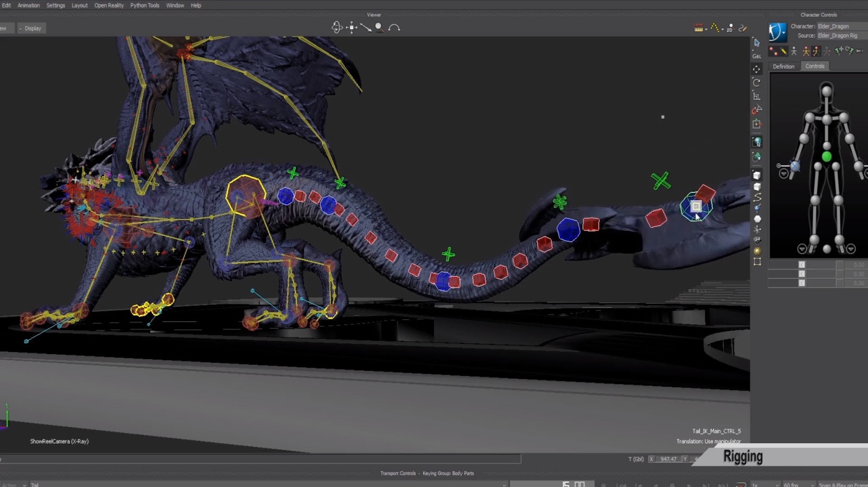Viewport: 868px width, 487px height.
Task: Select the Translate tool in right toolbar
Action: pos(757,69)
